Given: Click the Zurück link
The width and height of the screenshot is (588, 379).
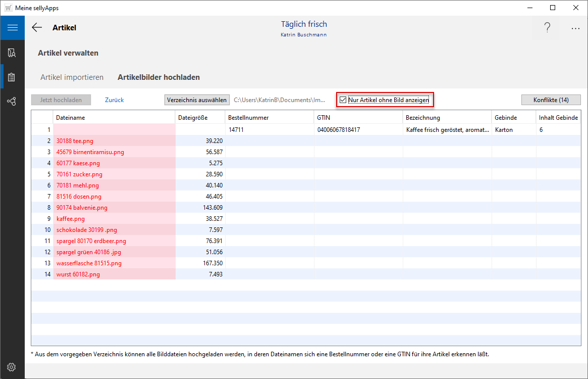Looking at the screenshot, I should 114,100.
